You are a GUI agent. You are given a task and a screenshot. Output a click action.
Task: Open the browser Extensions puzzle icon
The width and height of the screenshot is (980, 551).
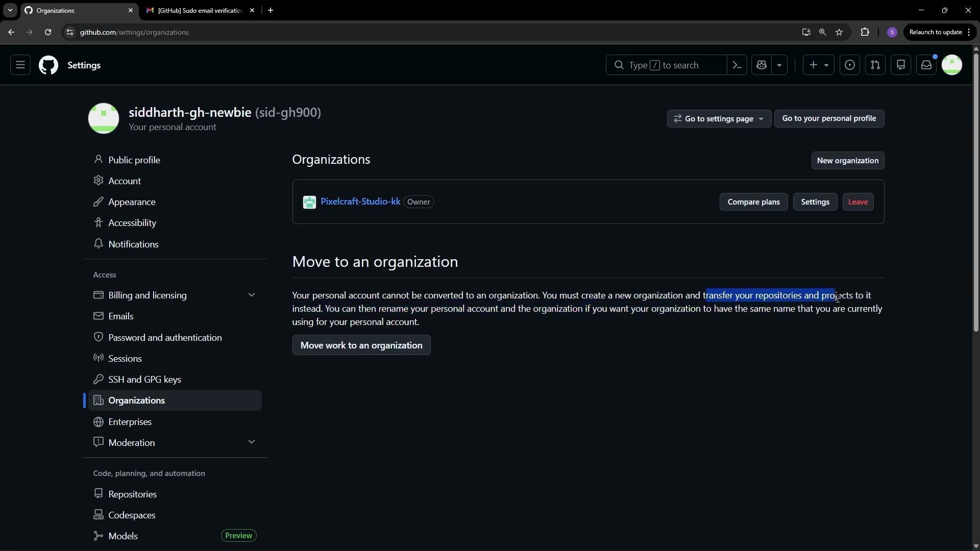(865, 32)
